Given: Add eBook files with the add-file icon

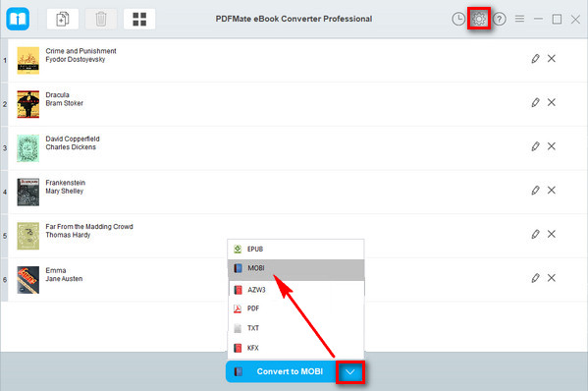Looking at the screenshot, I should point(63,19).
